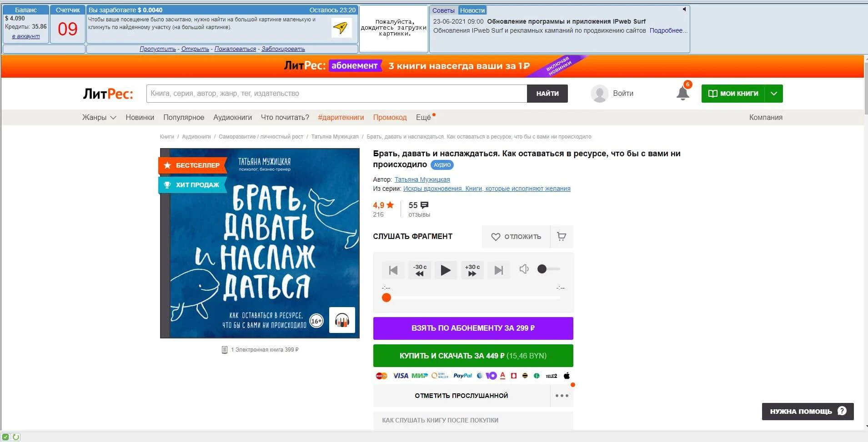The image size is (868, 442).
Task: Open author link Татьяна Мужицкая
Action: 422,179
